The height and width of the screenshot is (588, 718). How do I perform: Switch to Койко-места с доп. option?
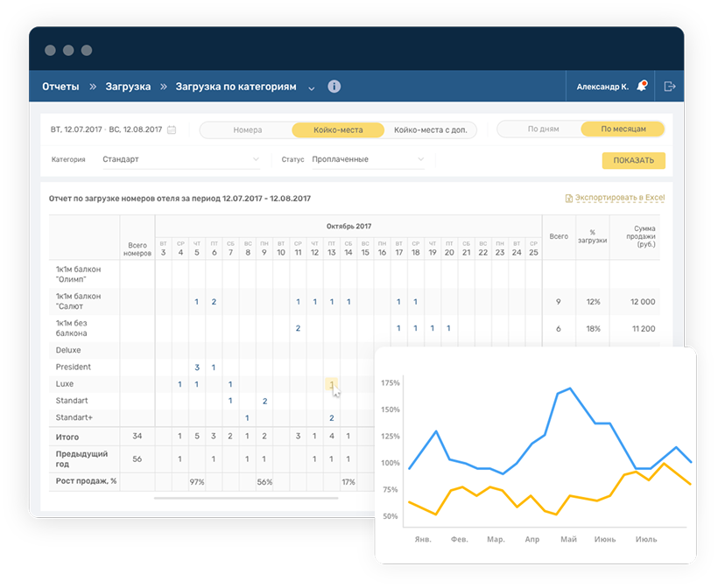(430, 129)
